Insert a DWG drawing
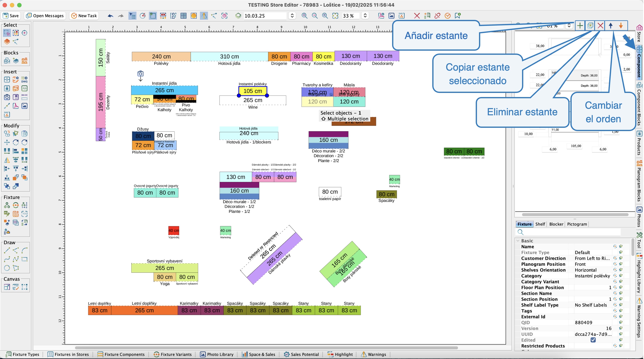Image resolution: width=644 pixels, height=359 pixels. point(25,80)
